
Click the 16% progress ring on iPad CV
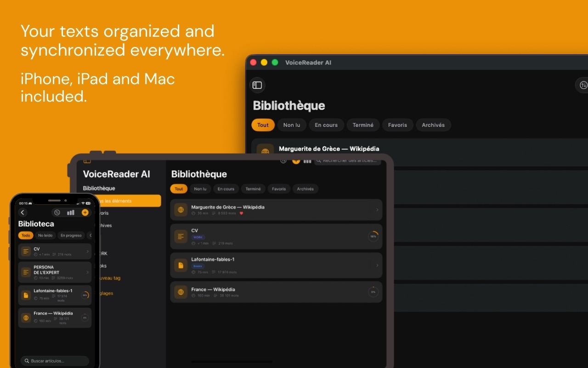point(373,236)
